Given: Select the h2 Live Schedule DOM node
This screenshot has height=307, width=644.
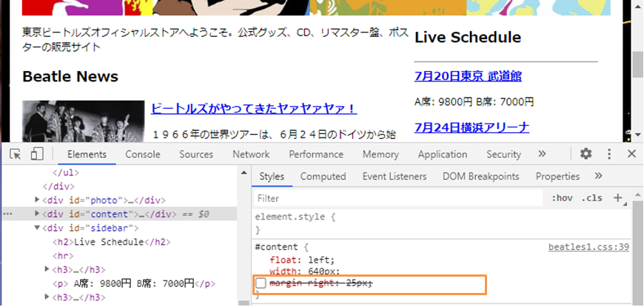Looking at the screenshot, I should pos(111,242).
